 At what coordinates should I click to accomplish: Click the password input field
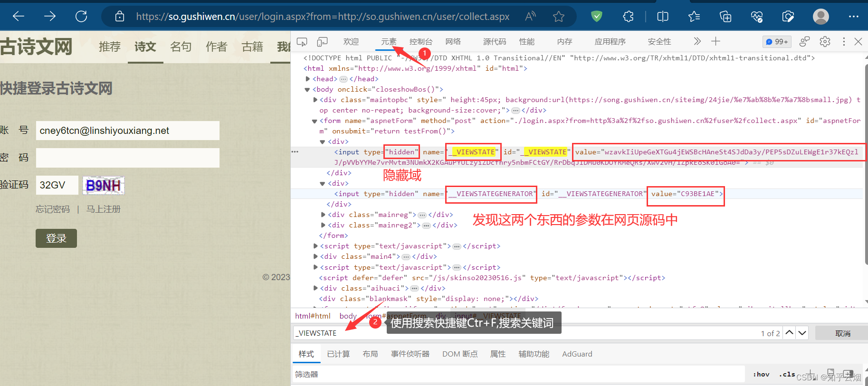tap(128, 158)
